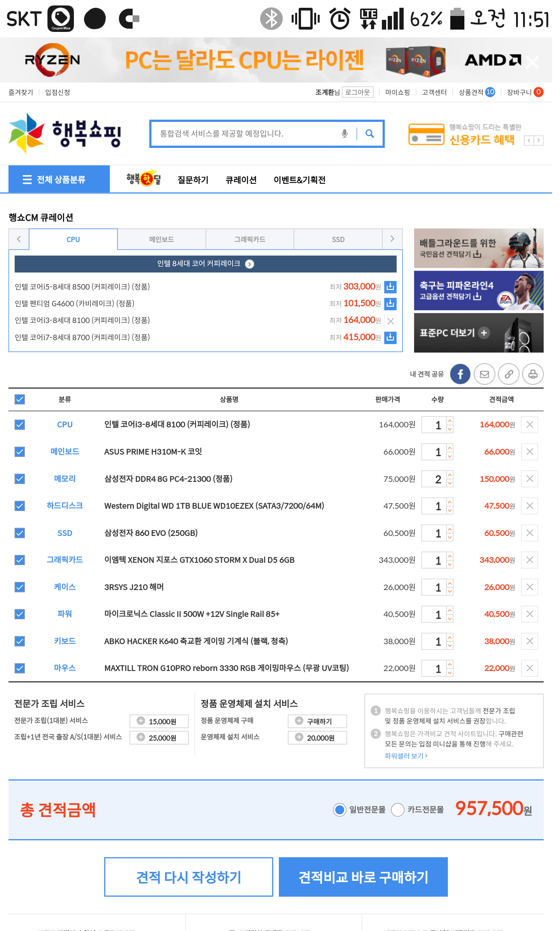Viewport: 560px width, 931px height.
Task: Increase 메모리 quantity with up arrow
Action: [450, 475]
